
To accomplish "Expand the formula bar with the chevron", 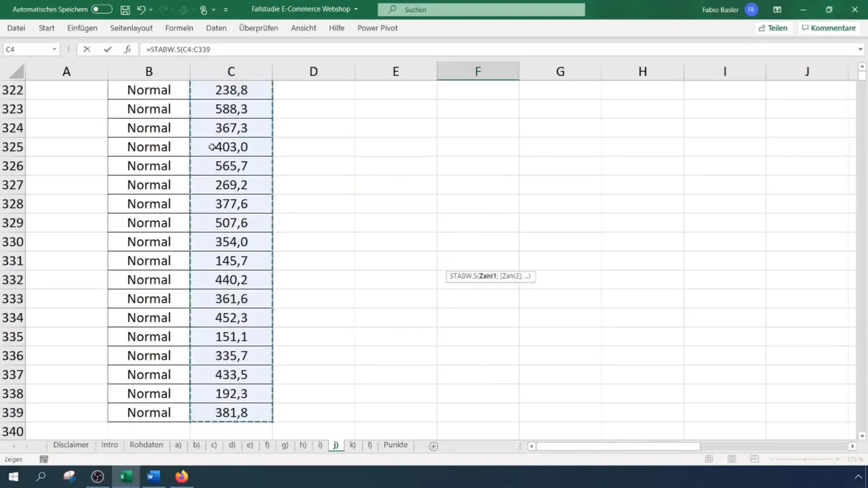I will pyautogui.click(x=860, y=49).
